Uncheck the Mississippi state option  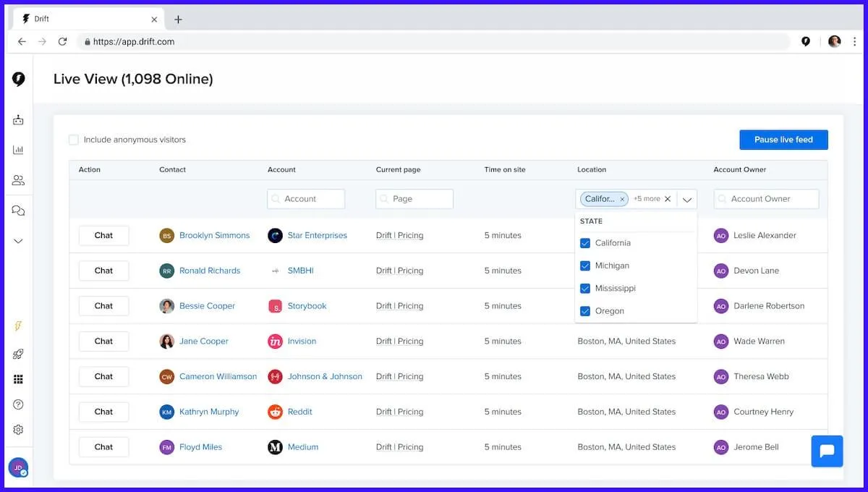pos(585,289)
